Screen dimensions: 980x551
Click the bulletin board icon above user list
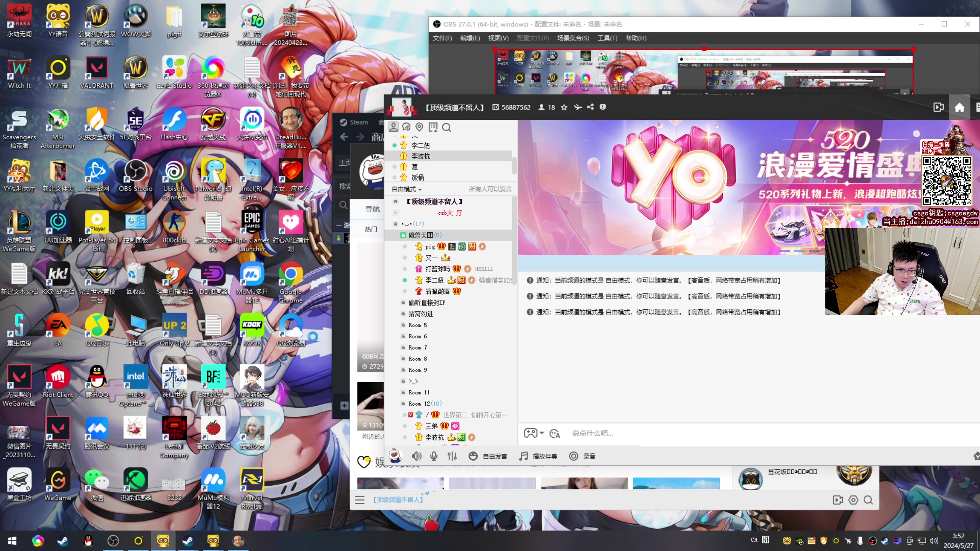pos(433,127)
